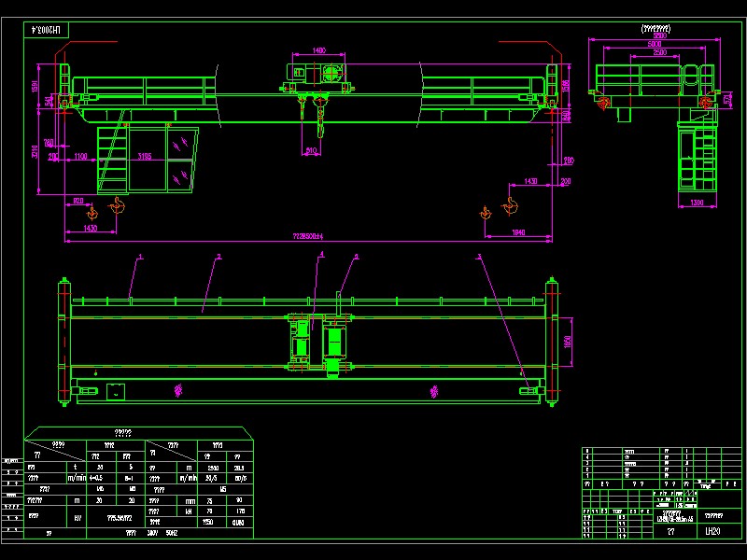Screen dimensions: 747x560
Task: Click the 3195 cabin length dimension
Action: (145, 156)
